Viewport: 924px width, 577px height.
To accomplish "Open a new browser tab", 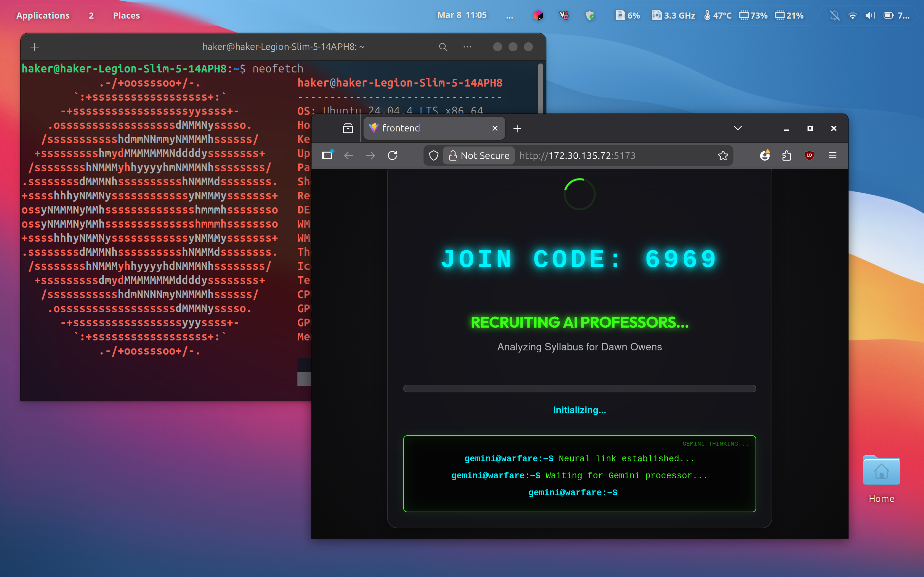I will pos(517,129).
